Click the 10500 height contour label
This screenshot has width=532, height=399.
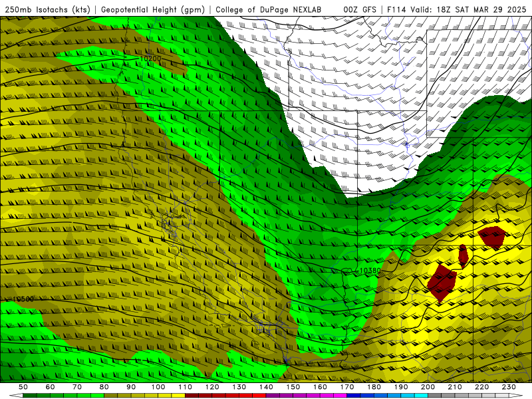point(23,299)
